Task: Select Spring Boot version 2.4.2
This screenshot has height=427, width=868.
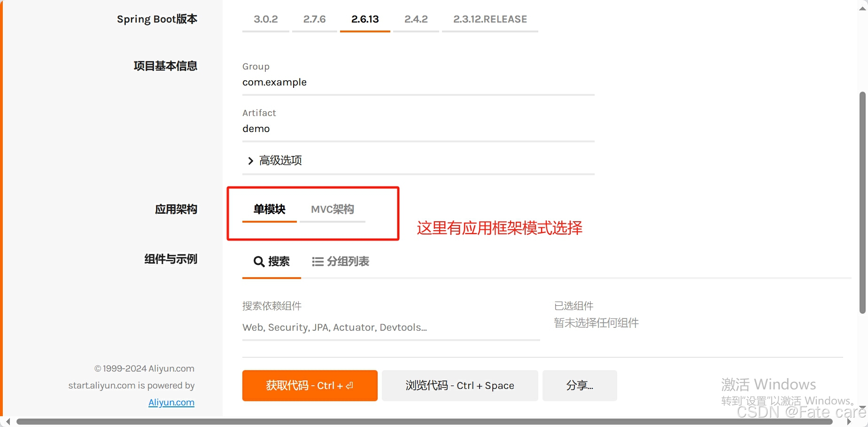Action: 416,19
